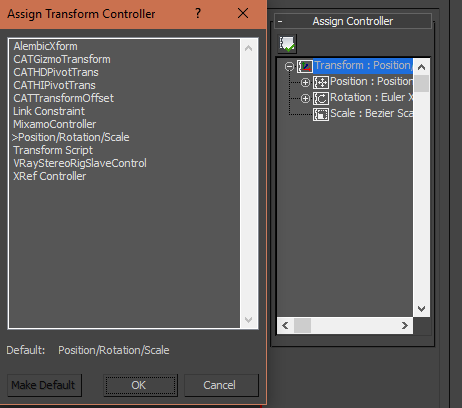The height and width of the screenshot is (408, 462).
Task: Collapse the Assign Controller rollout minus
Action: (x=280, y=22)
